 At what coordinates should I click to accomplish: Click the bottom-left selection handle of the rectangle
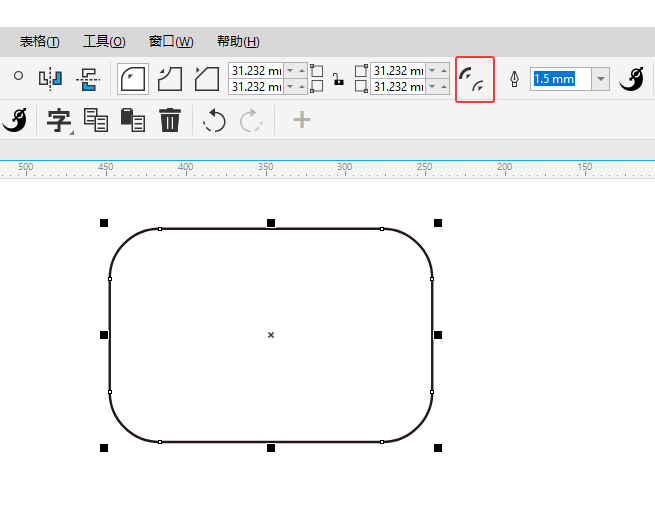pos(104,448)
